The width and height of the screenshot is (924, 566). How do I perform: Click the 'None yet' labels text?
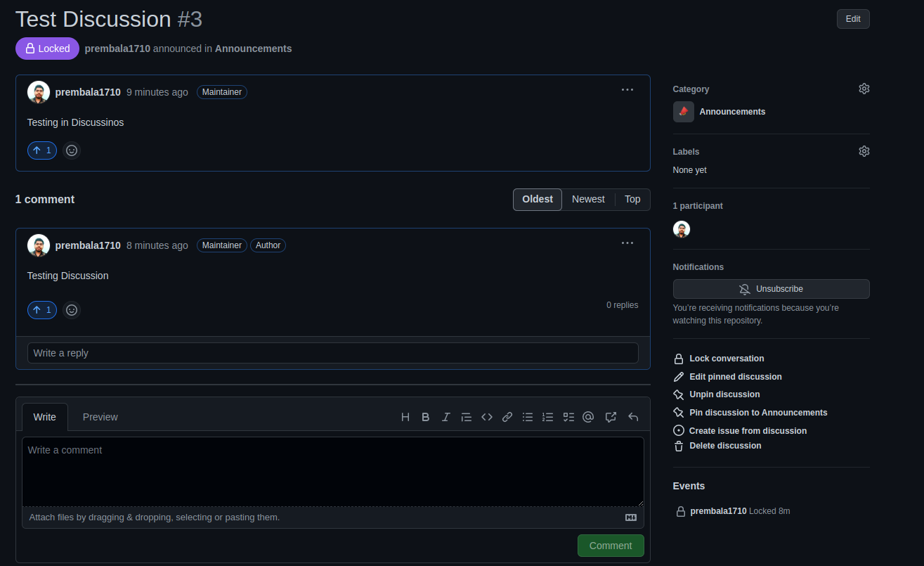point(690,170)
